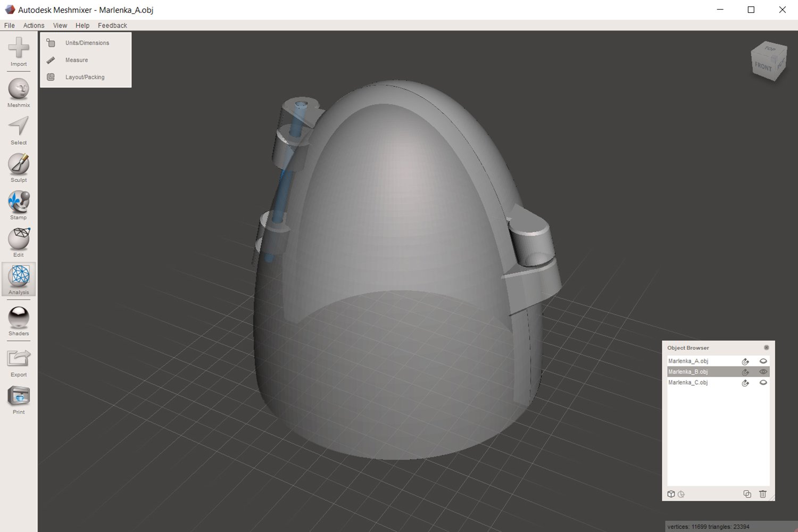798x532 pixels.
Task: Toggle snapping magnet for Marlenka_B.obj
Action: click(x=745, y=372)
